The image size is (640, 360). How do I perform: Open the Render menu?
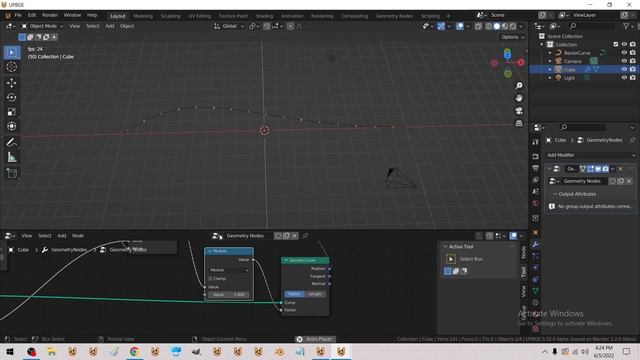[x=50, y=15]
